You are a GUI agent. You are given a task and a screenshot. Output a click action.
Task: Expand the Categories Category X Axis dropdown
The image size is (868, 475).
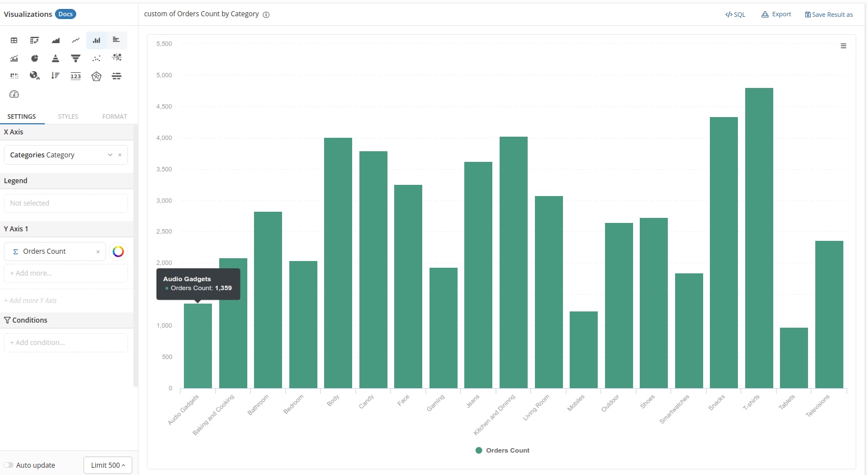(x=110, y=155)
